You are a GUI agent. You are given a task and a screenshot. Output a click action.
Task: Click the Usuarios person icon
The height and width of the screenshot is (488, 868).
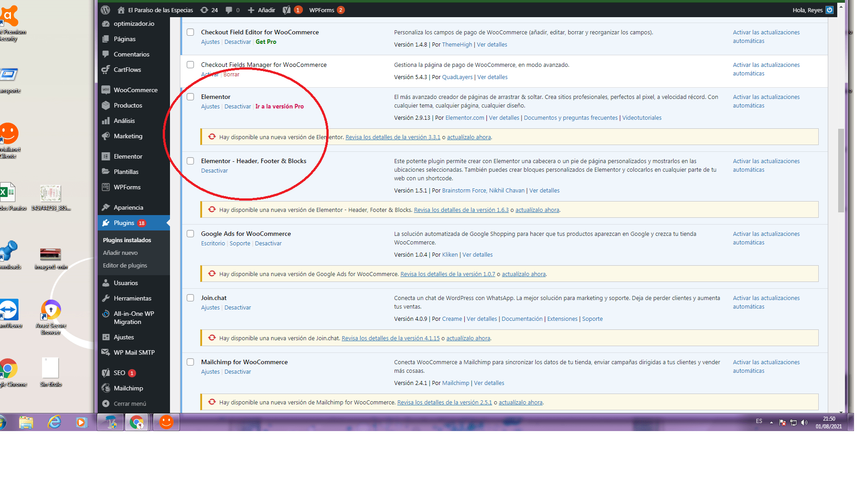(x=106, y=283)
